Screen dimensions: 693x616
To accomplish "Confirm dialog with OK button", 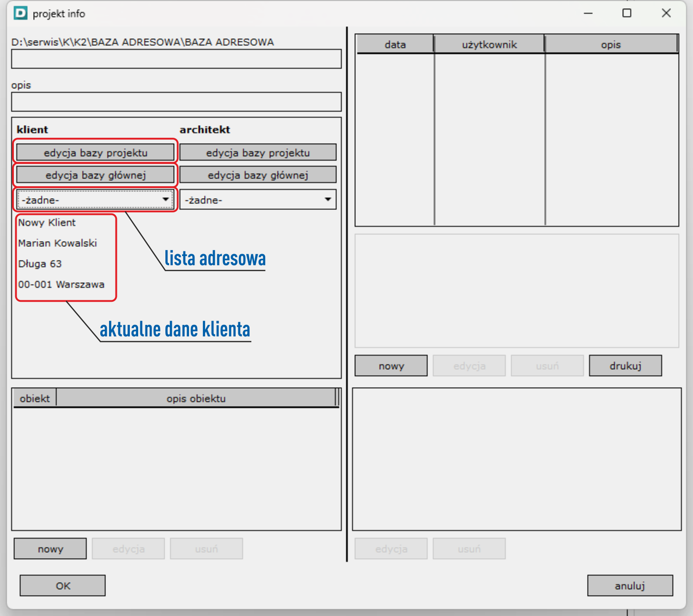I will point(63,586).
